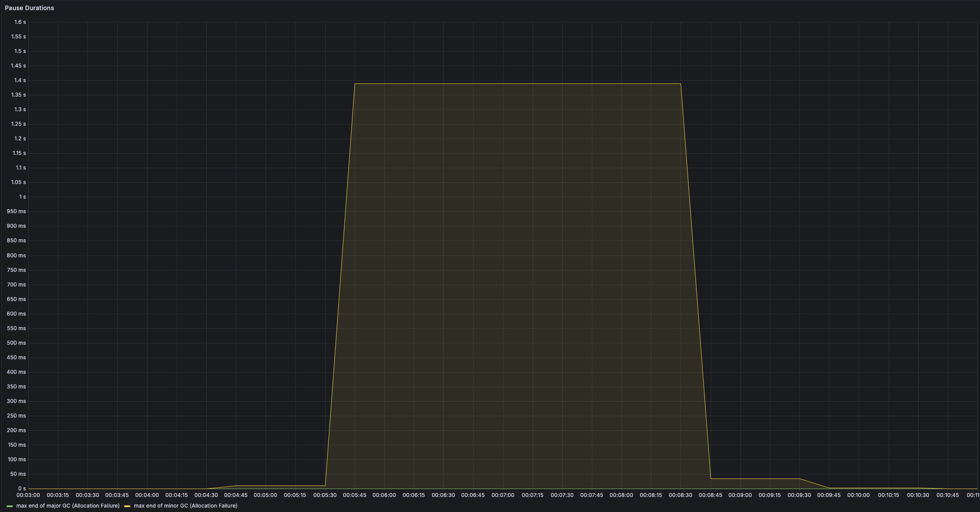The height and width of the screenshot is (512, 980).
Task: Select the 00:07:00 time axis label
Action: pyautogui.click(x=503, y=495)
